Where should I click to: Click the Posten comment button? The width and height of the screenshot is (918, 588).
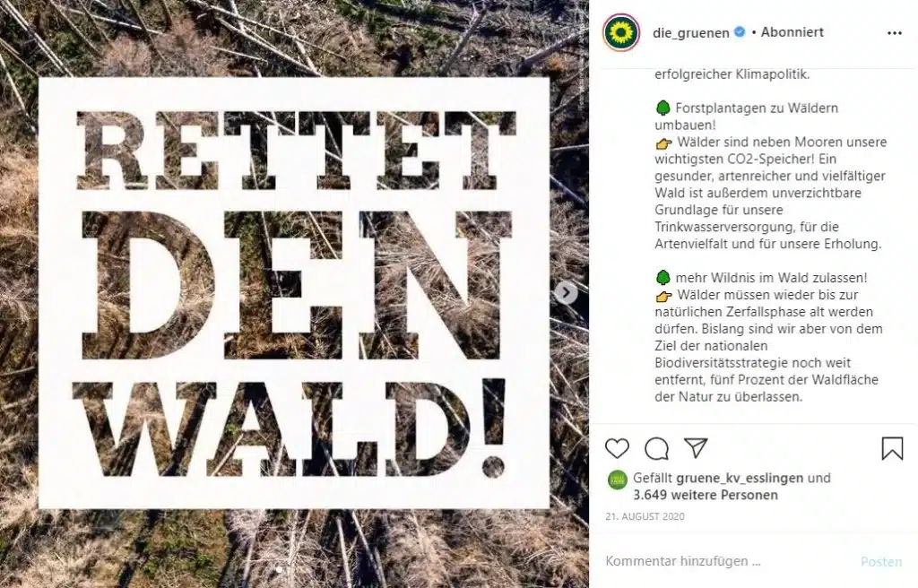point(881,562)
